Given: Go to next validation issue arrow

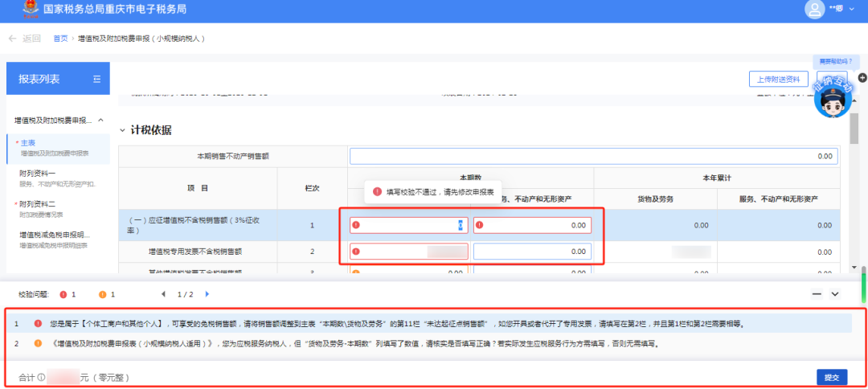Looking at the screenshot, I should (207, 294).
